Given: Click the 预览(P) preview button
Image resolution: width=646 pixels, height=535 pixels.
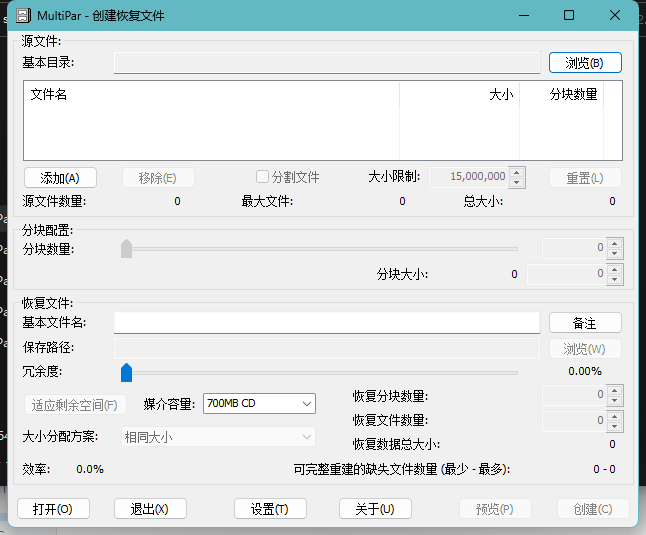Looking at the screenshot, I should tap(495, 509).
